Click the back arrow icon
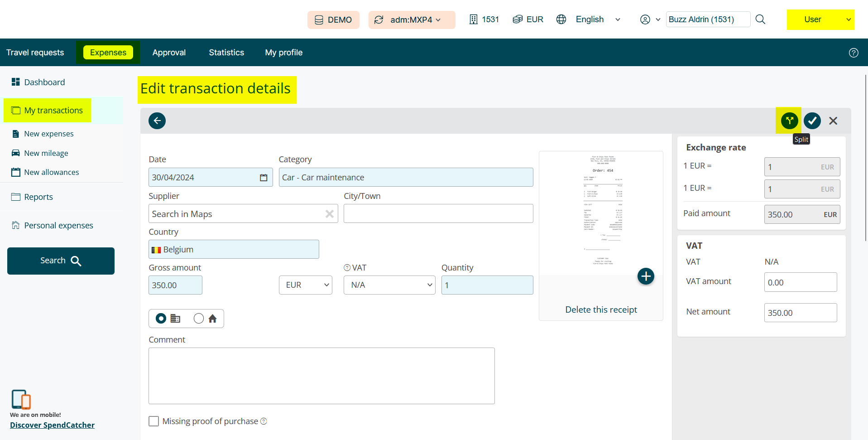 (x=157, y=121)
